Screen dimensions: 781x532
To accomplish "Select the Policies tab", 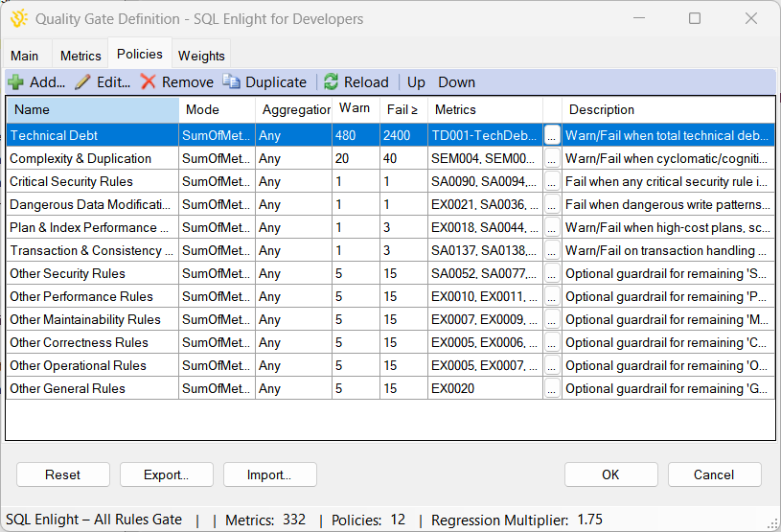I will (x=140, y=54).
